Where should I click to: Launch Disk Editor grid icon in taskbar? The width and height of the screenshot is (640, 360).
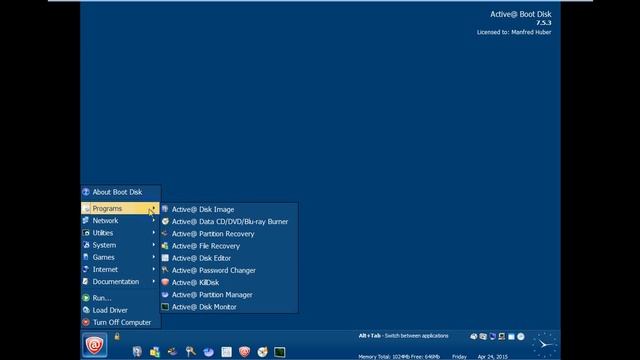[227, 351]
